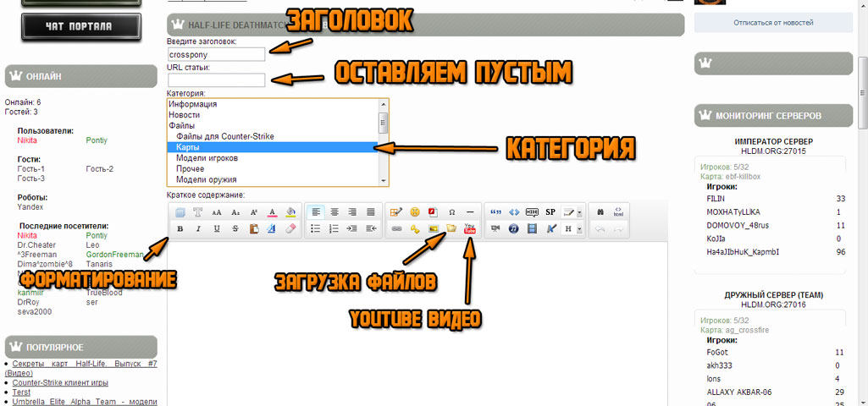Select 'Модели игроков' in category list
Screen dimensions: 868x406
(x=207, y=158)
